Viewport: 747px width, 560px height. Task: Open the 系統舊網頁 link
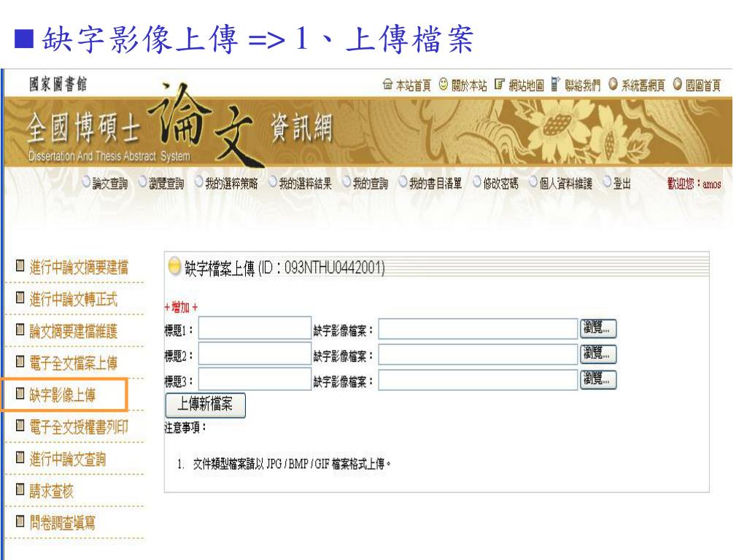[x=643, y=85]
